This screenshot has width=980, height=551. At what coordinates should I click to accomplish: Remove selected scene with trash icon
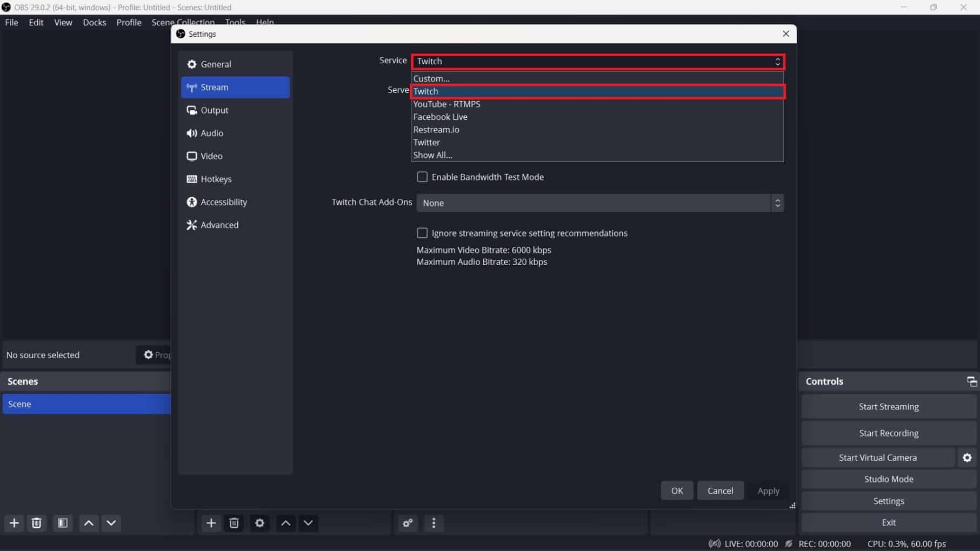click(37, 523)
